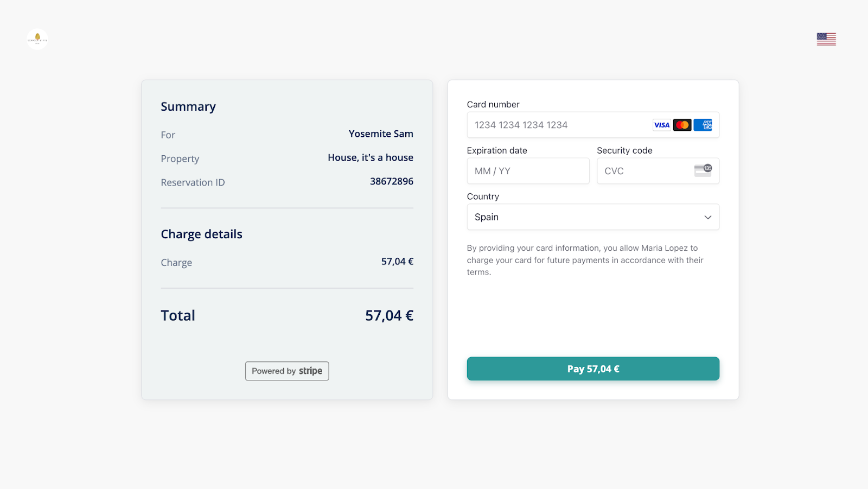Click the American Express icon
The height and width of the screenshot is (489, 868).
[x=703, y=125]
